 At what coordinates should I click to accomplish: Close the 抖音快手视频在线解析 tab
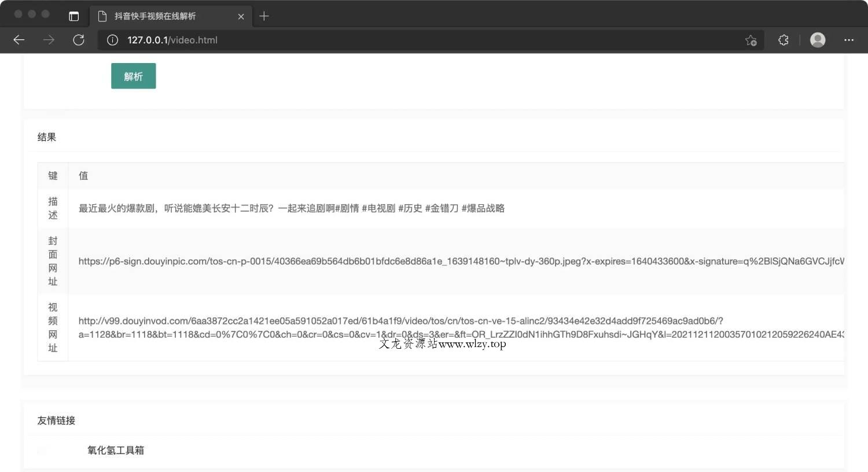pyautogui.click(x=241, y=16)
